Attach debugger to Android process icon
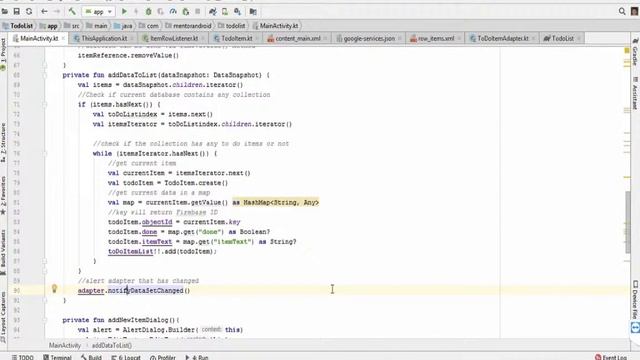 (x=185, y=12)
